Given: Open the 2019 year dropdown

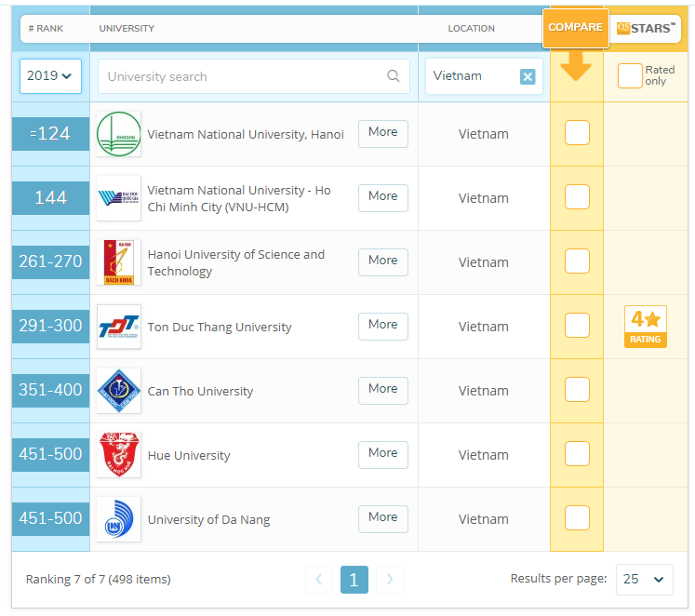Looking at the screenshot, I should pyautogui.click(x=50, y=76).
